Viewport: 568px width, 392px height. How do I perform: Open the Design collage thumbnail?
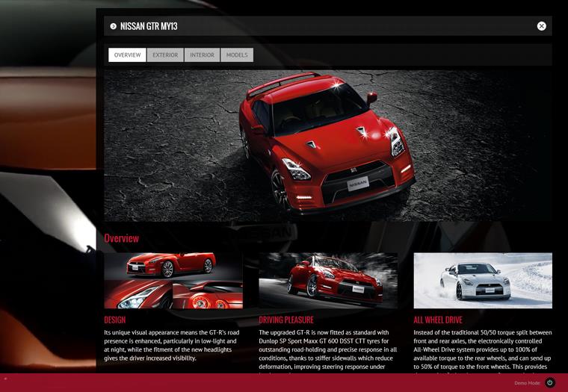173,281
